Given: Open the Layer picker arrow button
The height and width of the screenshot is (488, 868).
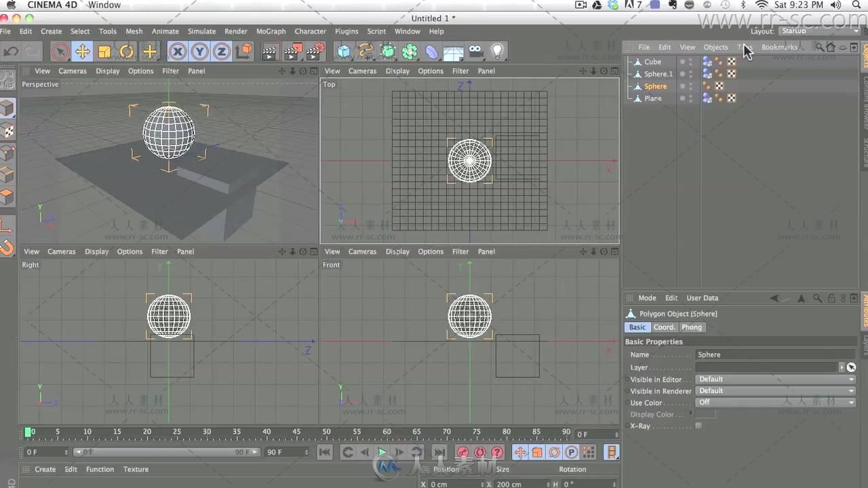Looking at the screenshot, I should point(842,367).
